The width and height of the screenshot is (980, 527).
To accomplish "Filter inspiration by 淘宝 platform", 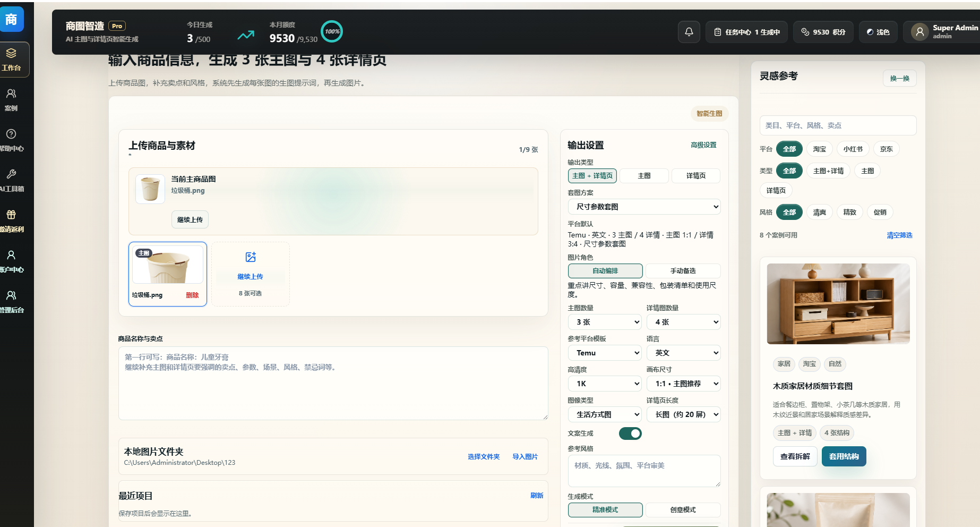I will 820,149.
